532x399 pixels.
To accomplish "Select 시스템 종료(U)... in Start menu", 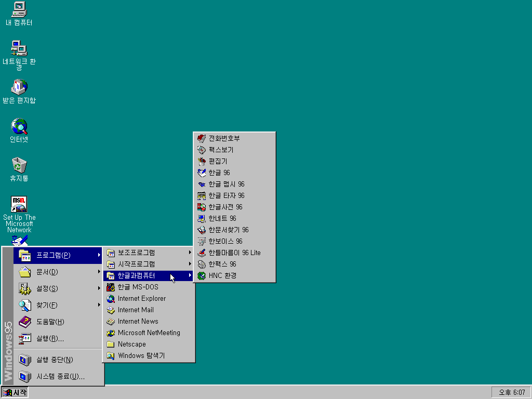I will click(58, 376).
